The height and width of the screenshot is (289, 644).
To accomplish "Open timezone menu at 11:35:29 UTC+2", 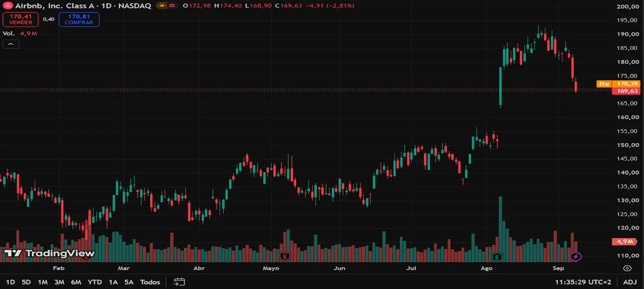I will 583,282.
